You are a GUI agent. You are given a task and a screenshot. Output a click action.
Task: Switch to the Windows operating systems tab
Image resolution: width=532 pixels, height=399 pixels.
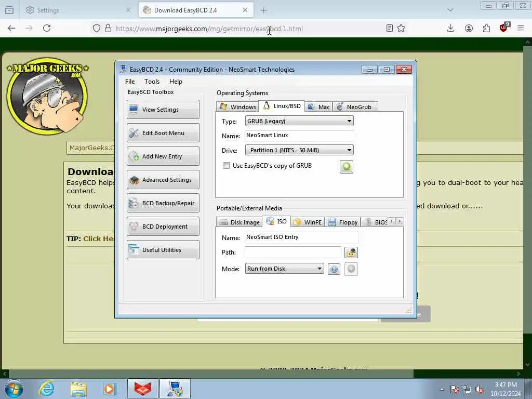237,107
